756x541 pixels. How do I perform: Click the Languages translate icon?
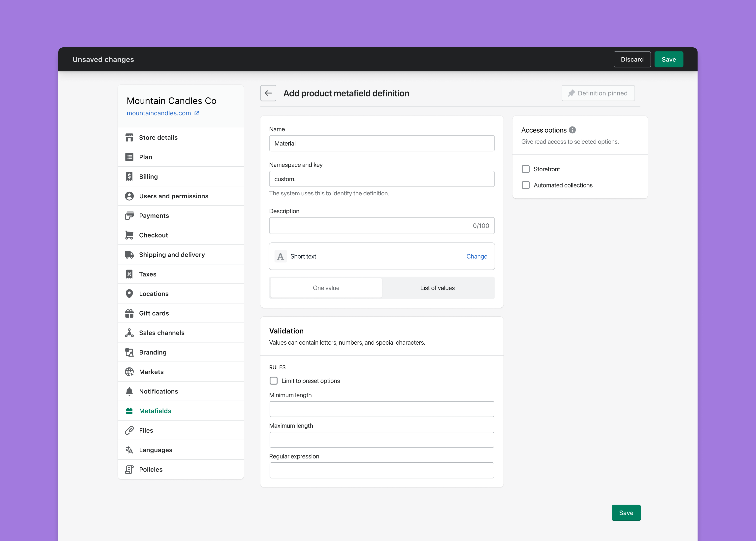[x=129, y=450]
